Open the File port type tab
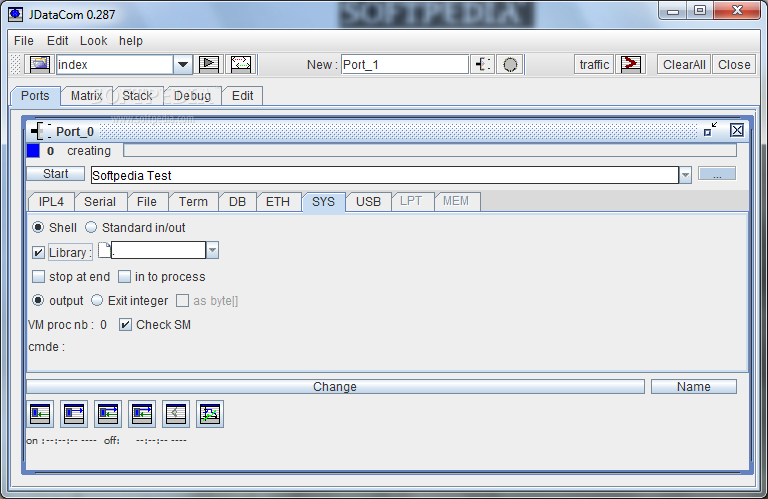 [147, 202]
